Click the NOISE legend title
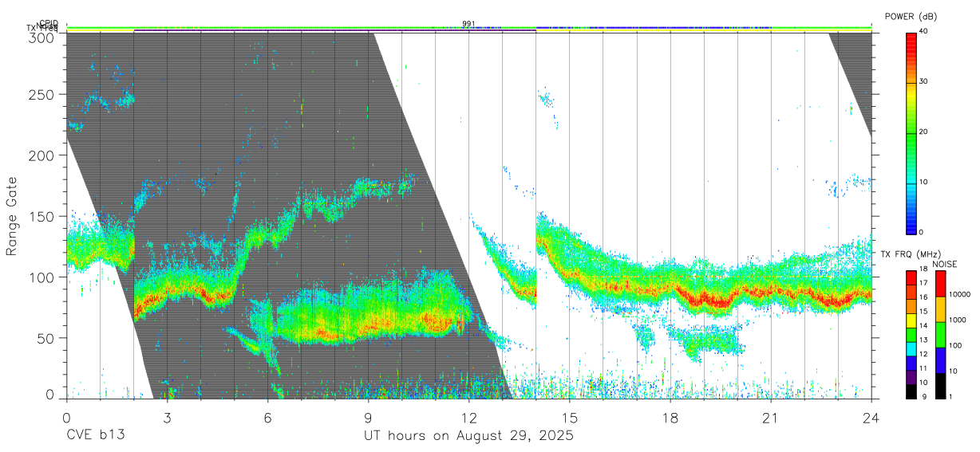This screenshot has width=980, height=452. pyautogui.click(x=946, y=264)
